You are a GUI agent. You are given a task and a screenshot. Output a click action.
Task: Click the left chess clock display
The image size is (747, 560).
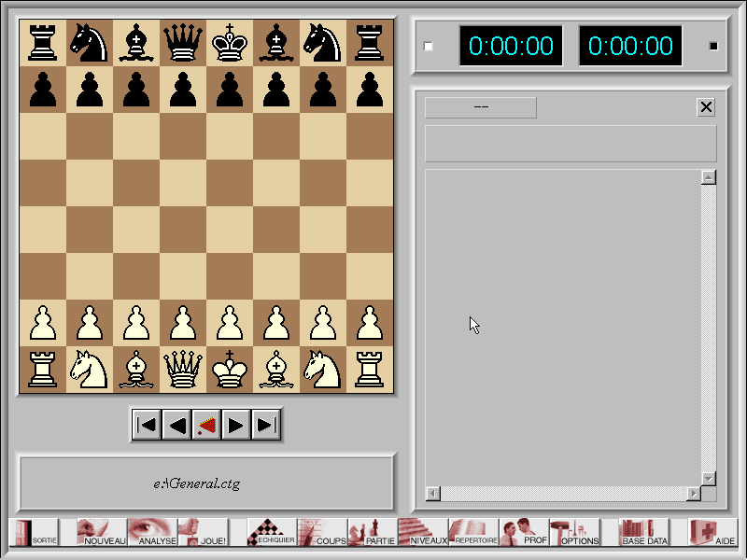pos(511,46)
